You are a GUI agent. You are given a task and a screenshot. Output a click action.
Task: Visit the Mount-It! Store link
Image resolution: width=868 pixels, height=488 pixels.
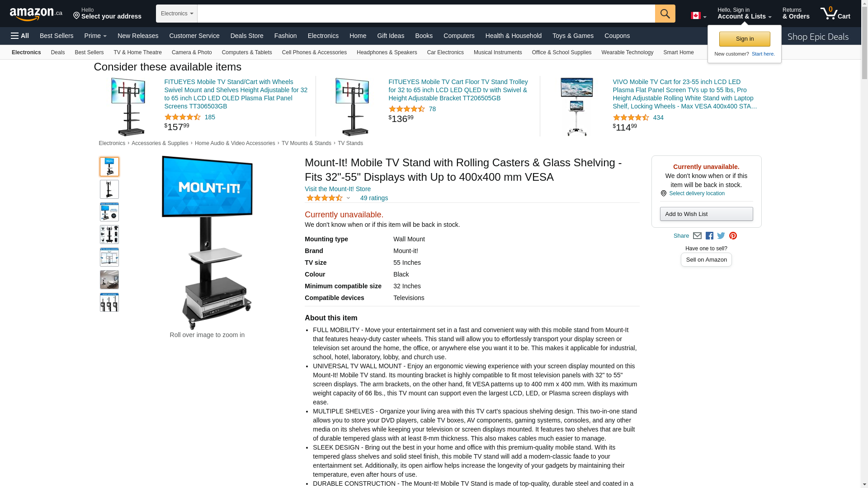[338, 189]
